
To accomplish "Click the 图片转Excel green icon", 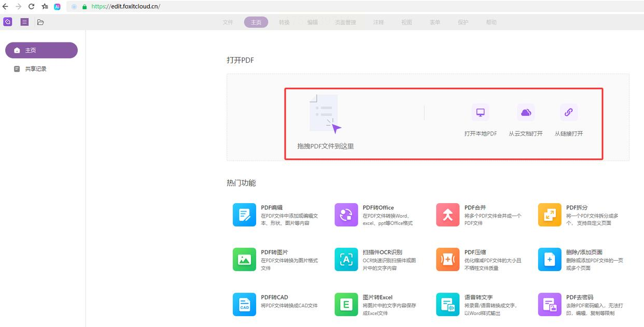I will pyautogui.click(x=346, y=305).
